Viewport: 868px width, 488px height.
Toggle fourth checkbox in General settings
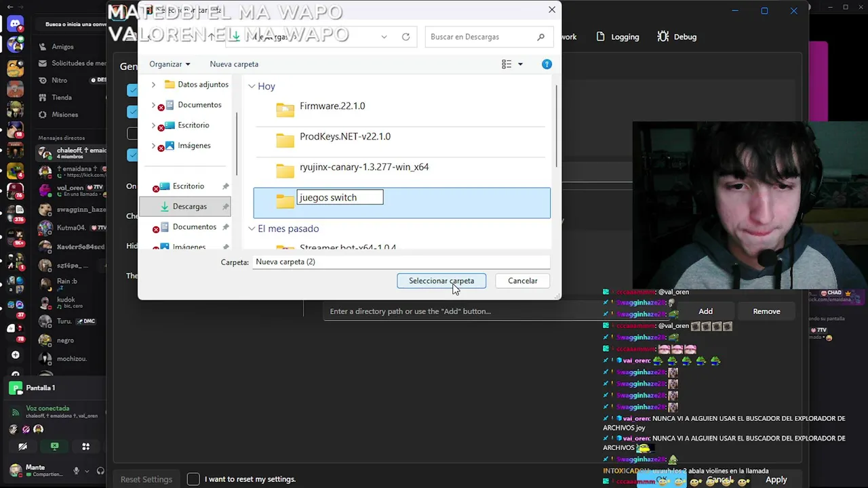132,155
